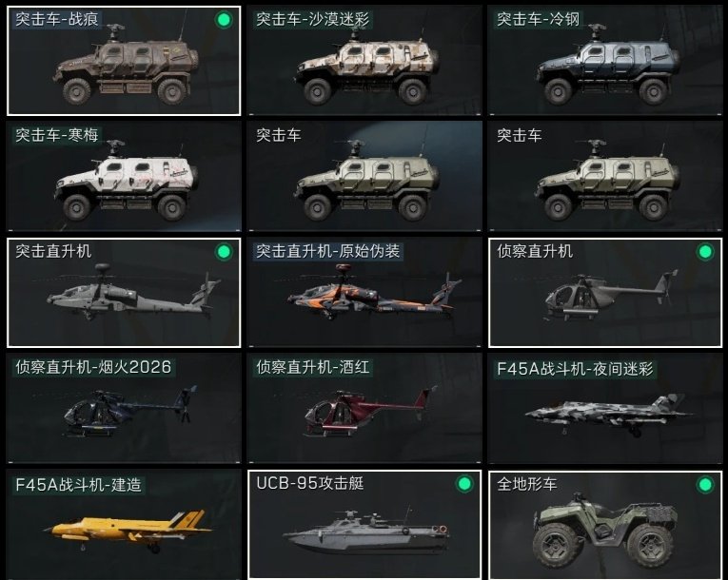Choose the orange 突击直升机-原始伪装 skin
The width and height of the screenshot is (728, 580).
364,293
